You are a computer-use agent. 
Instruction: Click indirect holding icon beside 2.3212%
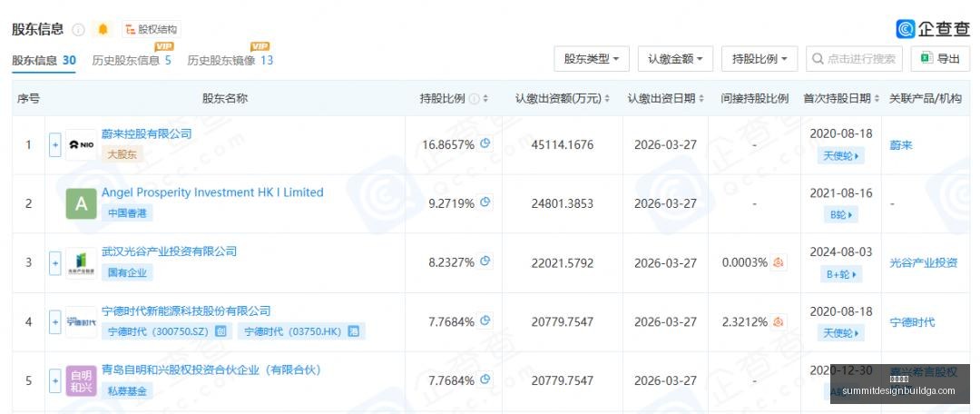tap(779, 322)
